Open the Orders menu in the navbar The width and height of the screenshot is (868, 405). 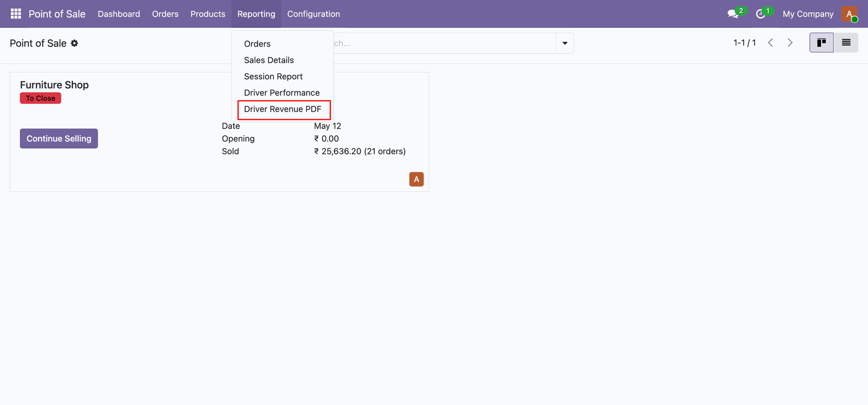point(165,14)
